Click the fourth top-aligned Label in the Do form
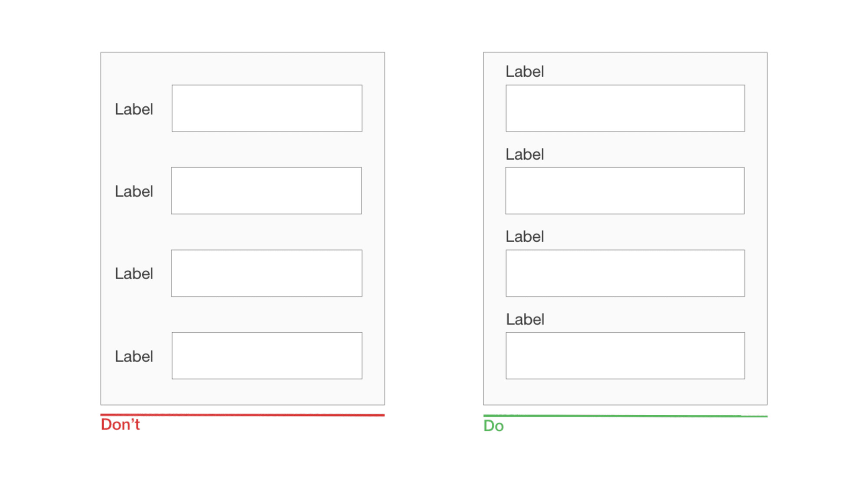This screenshot has width=868, height=485. point(525,320)
